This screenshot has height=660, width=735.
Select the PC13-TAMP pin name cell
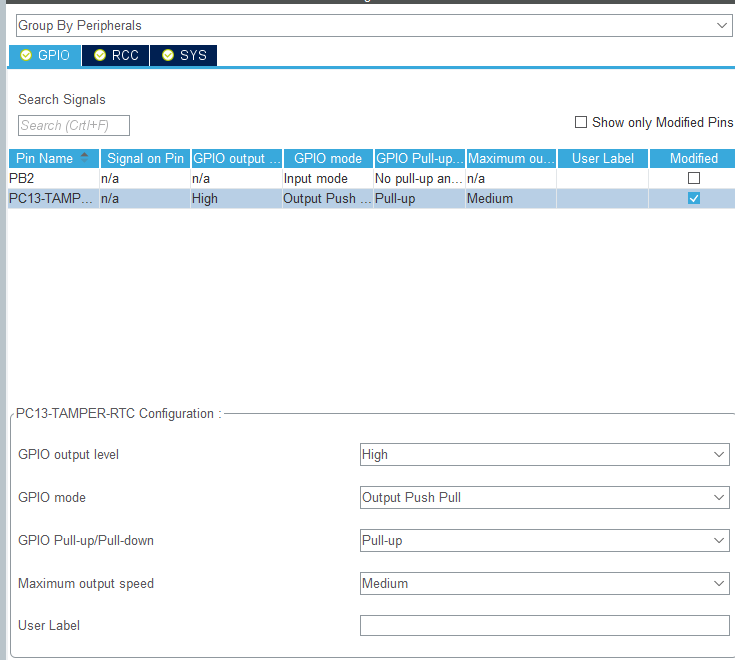coord(53,198)
